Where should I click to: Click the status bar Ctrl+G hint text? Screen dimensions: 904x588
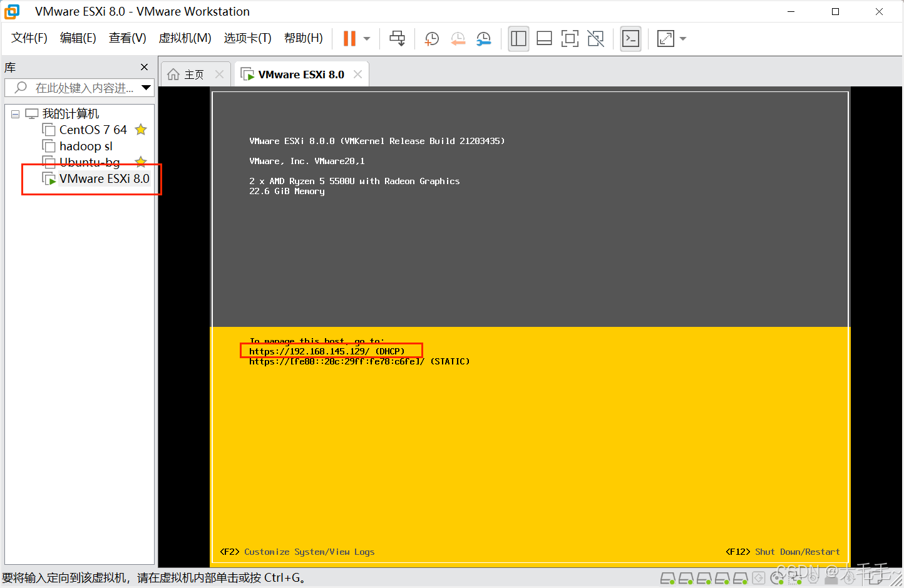tap(154, 577)
